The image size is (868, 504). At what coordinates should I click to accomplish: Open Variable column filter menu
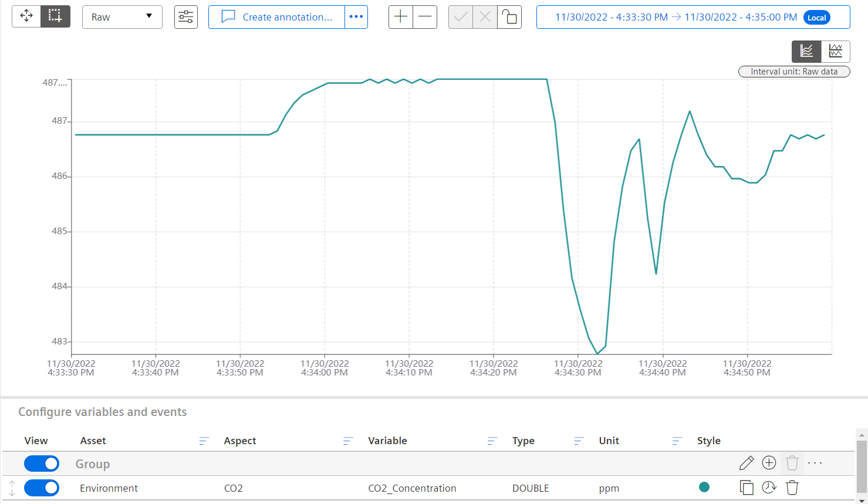[492, 441]
